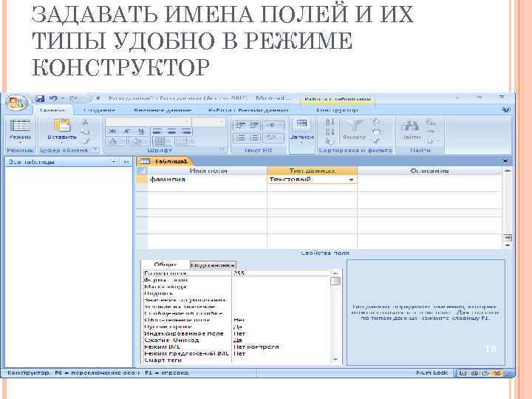Click the Cut scissors icon

86,122
